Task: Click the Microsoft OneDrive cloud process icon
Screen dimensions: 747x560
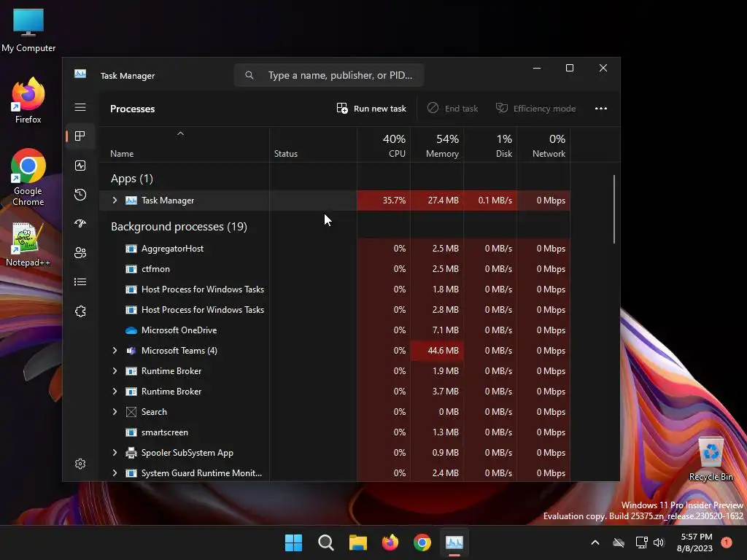Action: (131, 330)
